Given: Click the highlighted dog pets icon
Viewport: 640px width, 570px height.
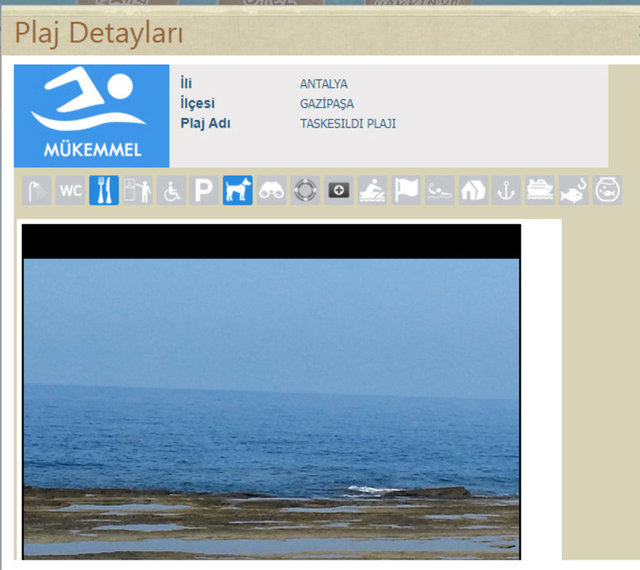Looking at the screenshot, I should (x=238, y=190).
